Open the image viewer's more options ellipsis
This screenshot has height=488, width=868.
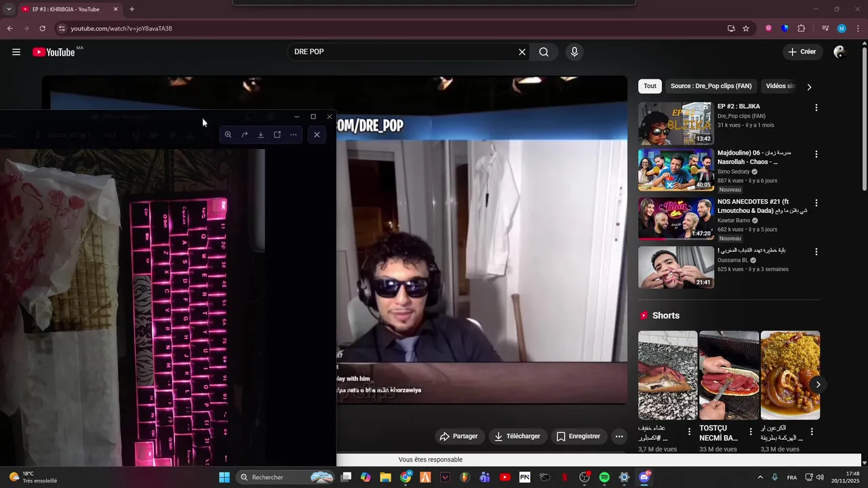[293, 135]
